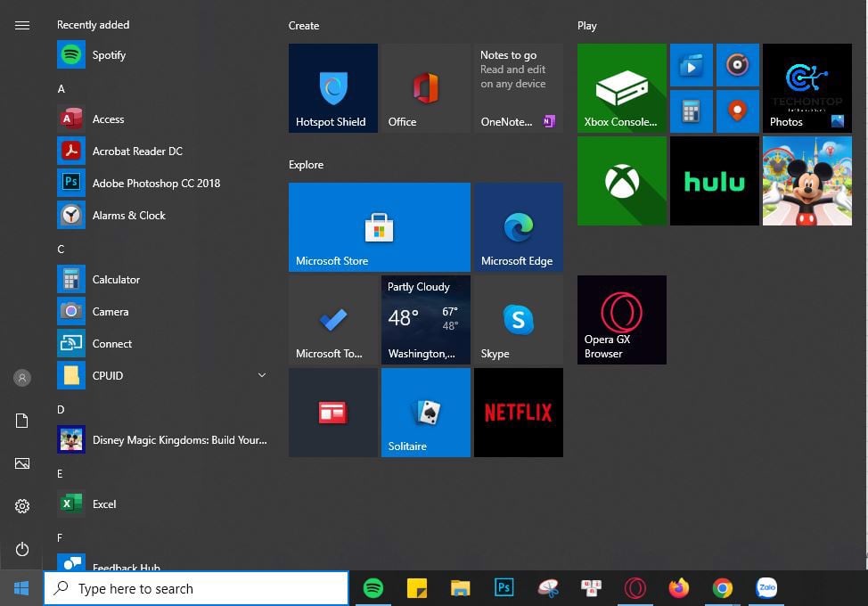Screen dimensions: 868x606
Task: Open the Mickey Mouse Disney game tile
Action: click(x=807, y=181)
